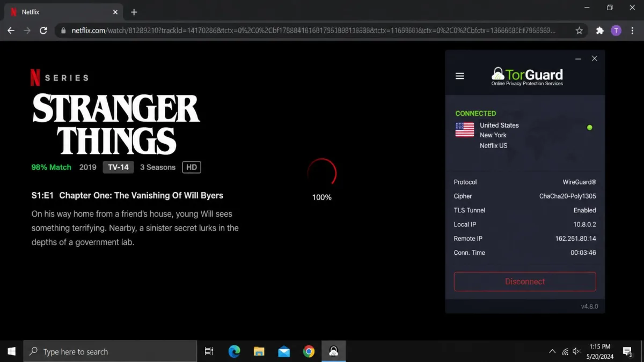The image size is (644, 362).
Task: Open the network tray icon
Action: 565,351
